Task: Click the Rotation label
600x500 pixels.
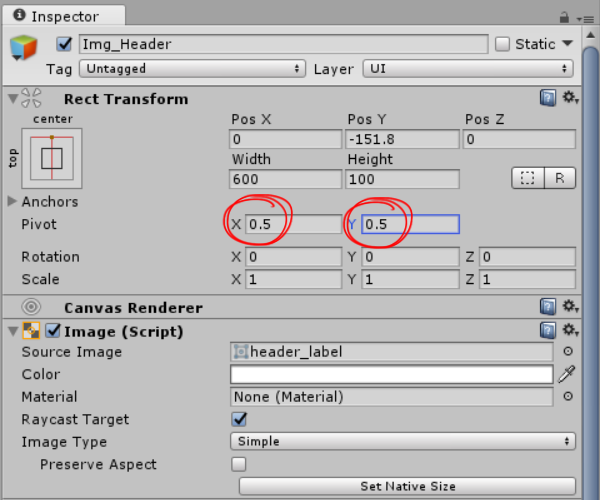Action: pyautogui.click(x=51, y=257)
